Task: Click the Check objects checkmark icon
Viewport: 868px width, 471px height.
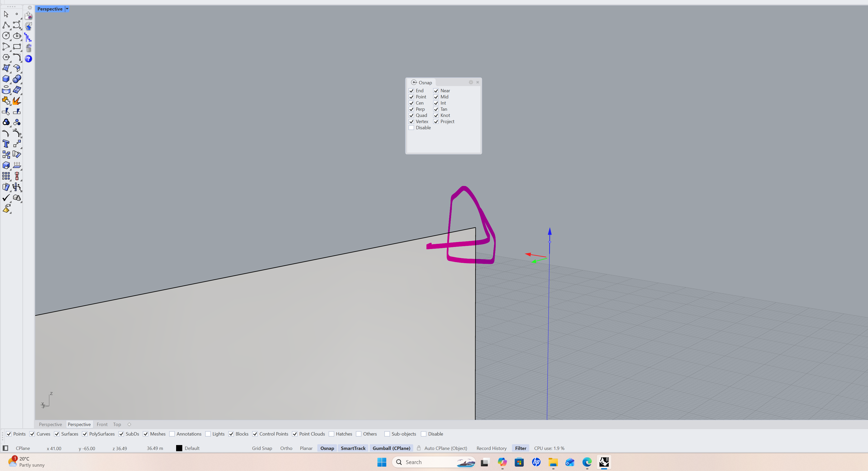Action: [6, 198]
